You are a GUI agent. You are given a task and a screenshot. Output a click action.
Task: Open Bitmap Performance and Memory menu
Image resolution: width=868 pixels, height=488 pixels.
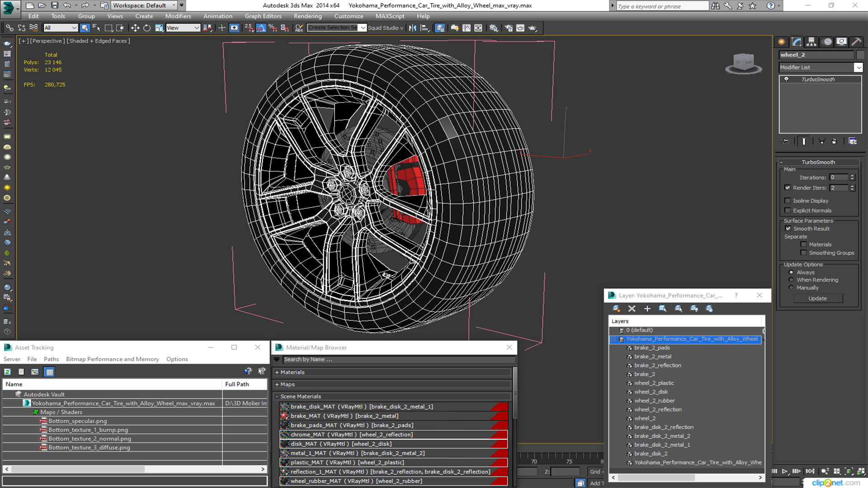point(112,359)
